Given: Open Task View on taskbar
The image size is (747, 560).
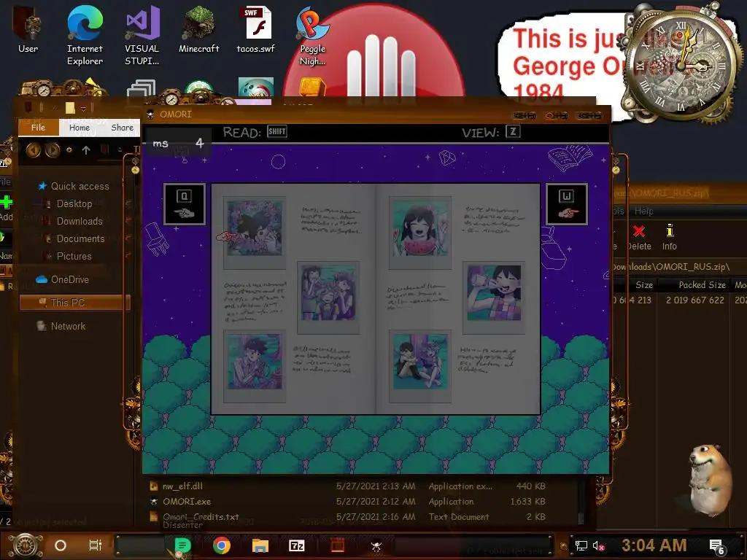Looking at the screenshot, I should [96, 545].
